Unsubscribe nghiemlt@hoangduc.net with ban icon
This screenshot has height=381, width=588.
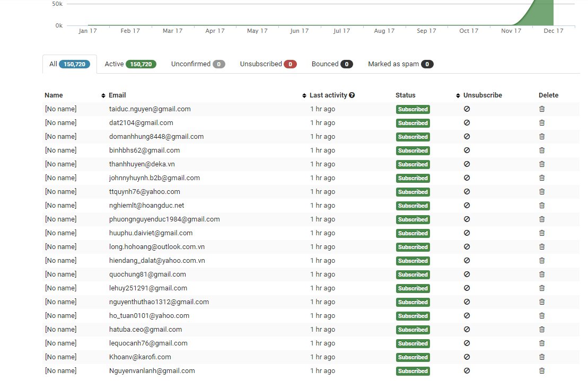tap(467, 205)
